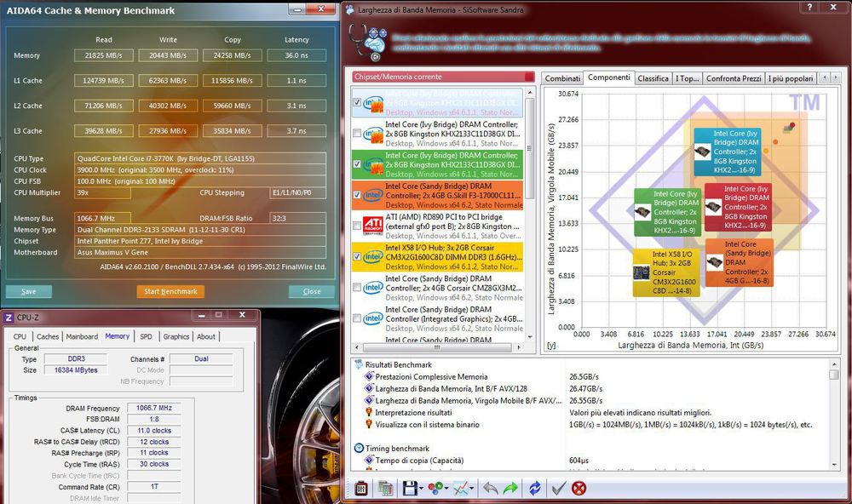852x504 pixels.
Task: Click the ATI logo icon in reference list
Action: [373, 226]
